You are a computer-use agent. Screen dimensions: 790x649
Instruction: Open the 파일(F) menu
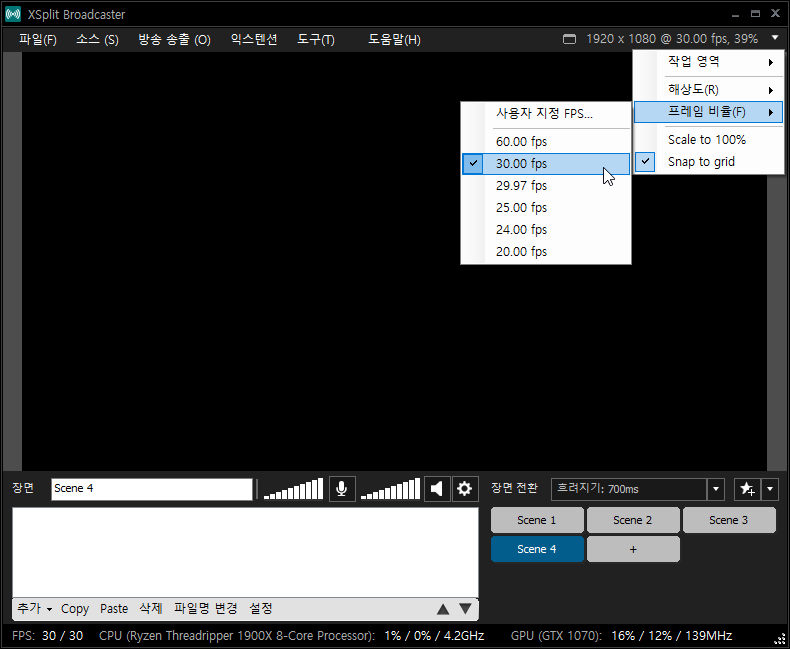pos(38,39)
